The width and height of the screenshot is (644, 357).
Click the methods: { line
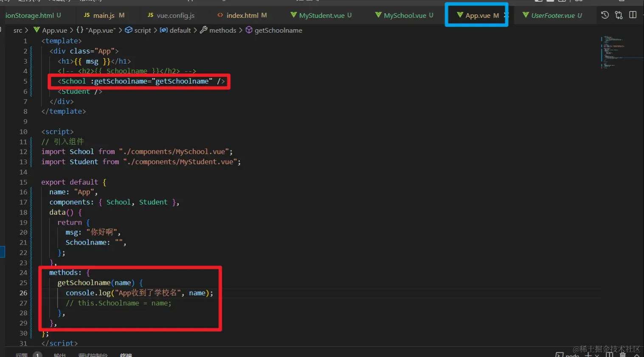tap(70, 273)
